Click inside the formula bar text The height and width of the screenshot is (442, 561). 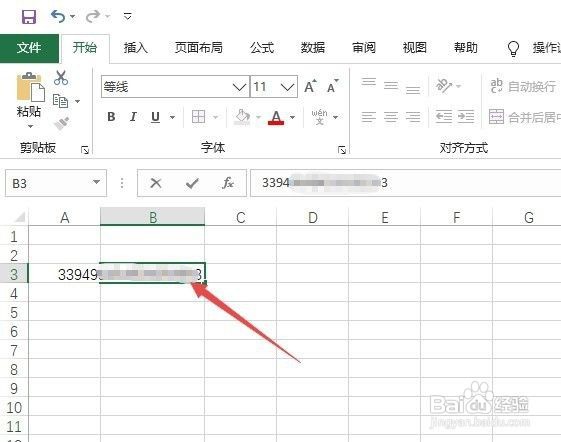click(x=405, y=183)
